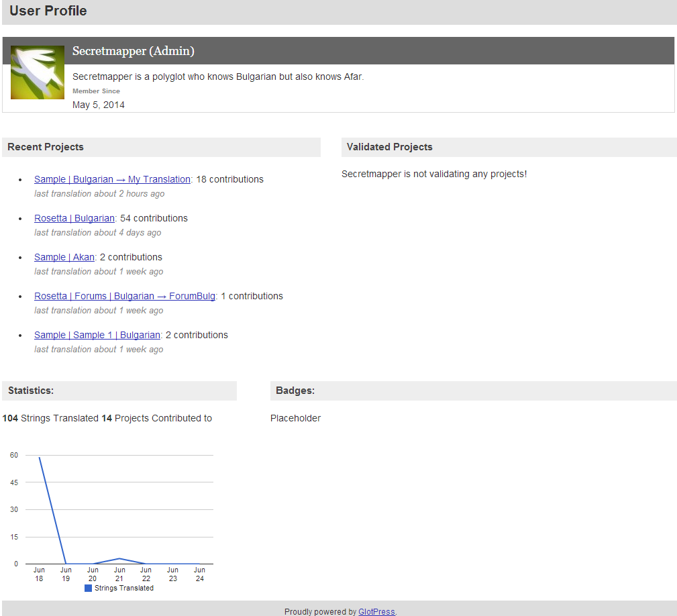Visit the Sample | Sample 1 | Bulgarian project
The image size is (677, 616).
coord(97,335)
